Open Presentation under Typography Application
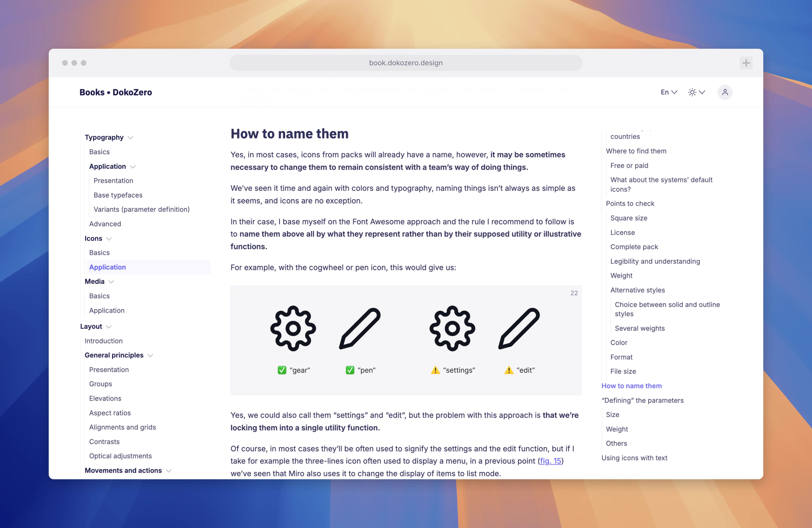812x528 pixels. click(113, 181)
